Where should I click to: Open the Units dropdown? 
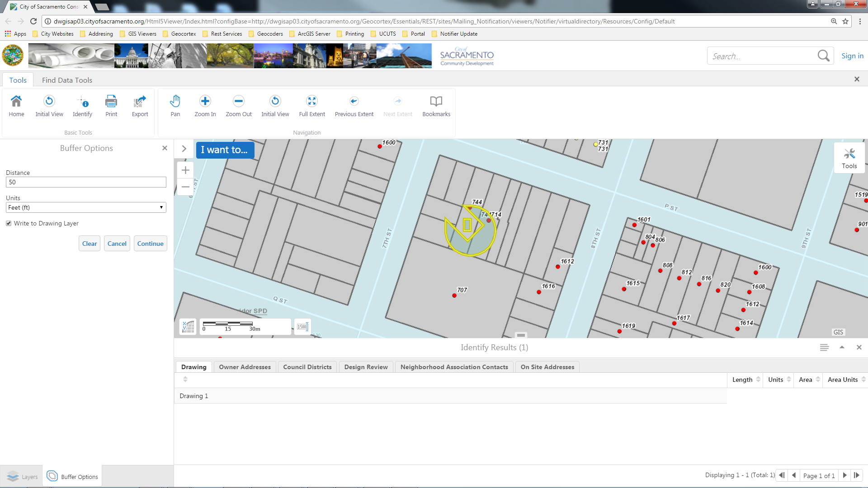point(86,207)
